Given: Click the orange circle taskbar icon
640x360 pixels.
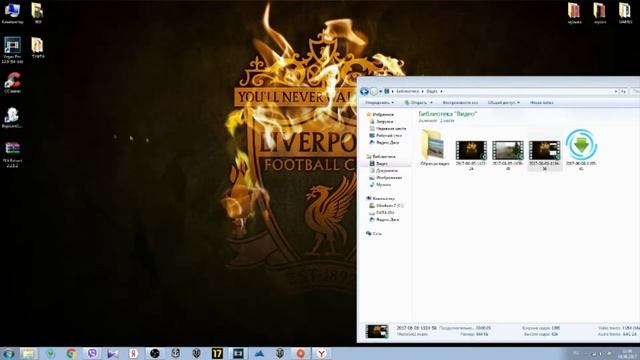Looking at the screenshot, I should (300, 353).
